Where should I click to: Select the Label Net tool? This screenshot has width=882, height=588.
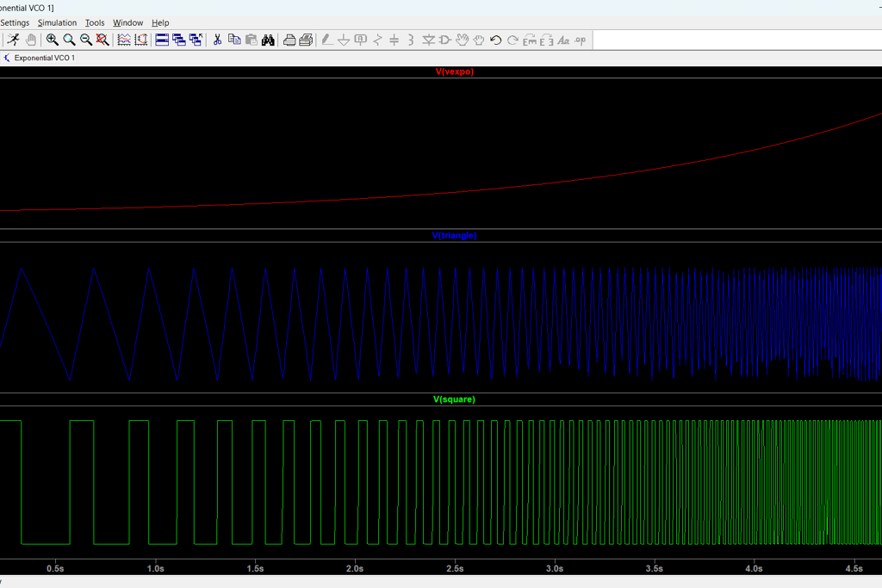[x=361, y=40]
